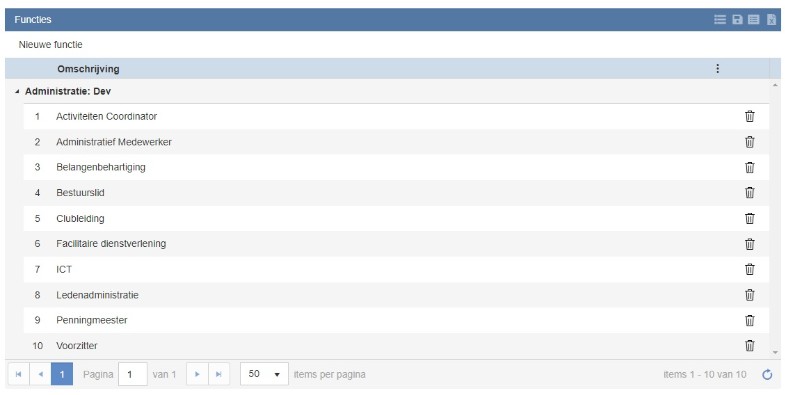The image size is (785, 395).
Task: Select the Bestuurslid text
Action: (80, 192)
